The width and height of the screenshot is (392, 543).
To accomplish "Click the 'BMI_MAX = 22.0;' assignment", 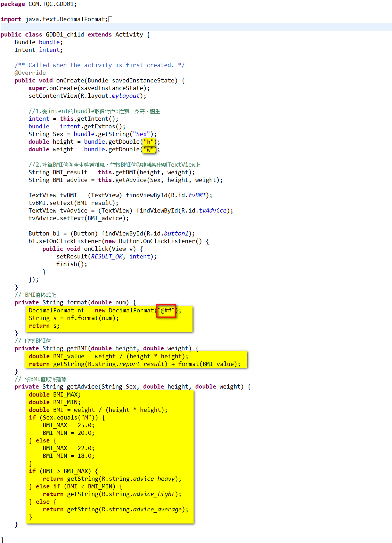I will click(x=68, y=448).
